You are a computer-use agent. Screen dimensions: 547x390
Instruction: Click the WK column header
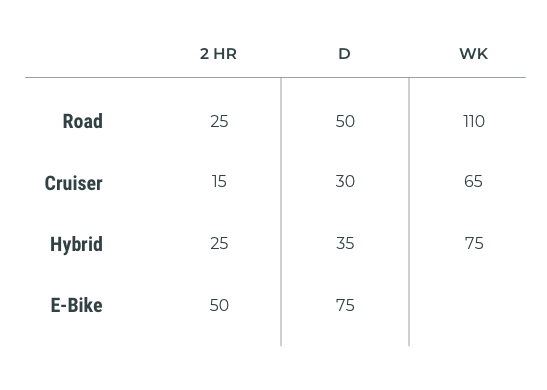click(473, 54)
